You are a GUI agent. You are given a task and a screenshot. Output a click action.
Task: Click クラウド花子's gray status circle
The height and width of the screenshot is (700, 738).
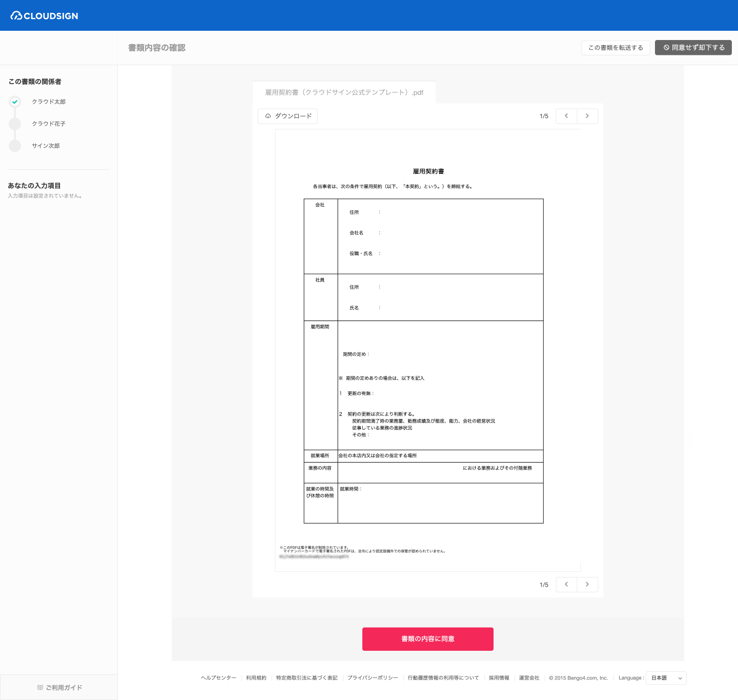click(x=15, y=124)
